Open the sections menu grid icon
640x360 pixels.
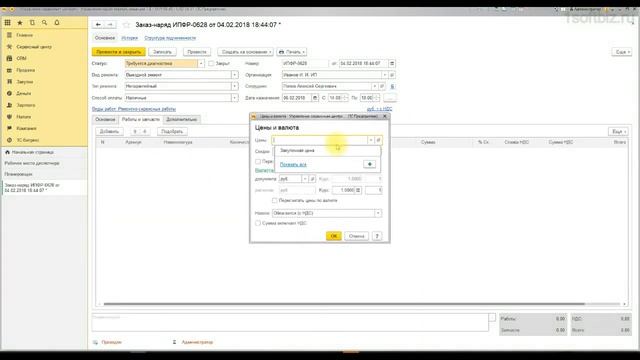coord(7,23)
